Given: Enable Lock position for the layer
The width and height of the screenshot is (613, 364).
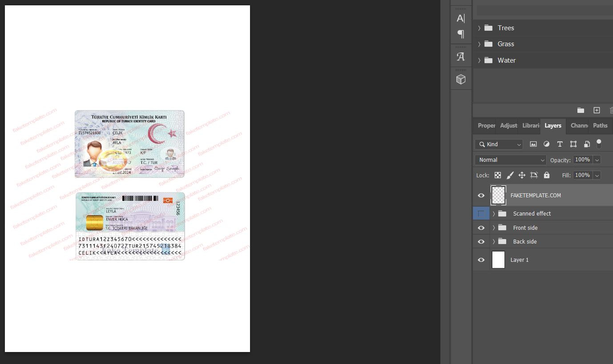Looking at the screenshot, I should [522, 175].
